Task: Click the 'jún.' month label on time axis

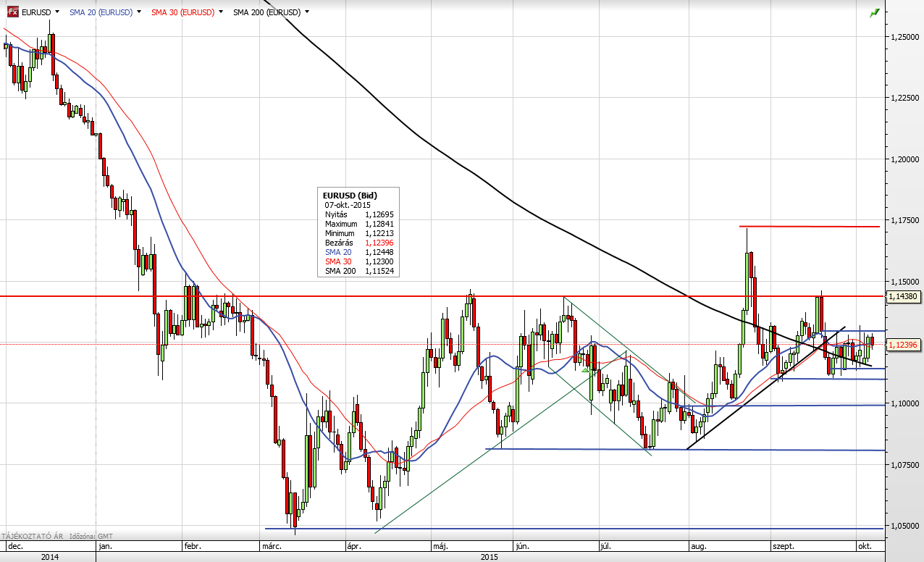Action: (x=524, y=545)
